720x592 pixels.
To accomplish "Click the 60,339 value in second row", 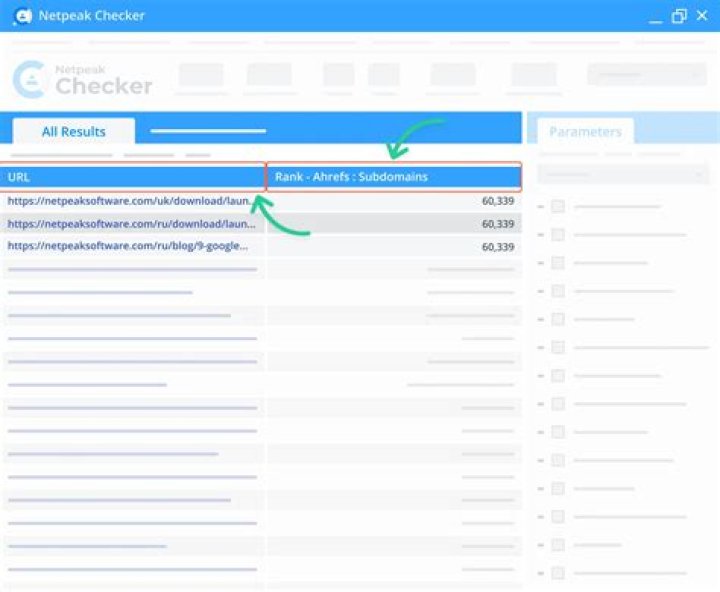I will tap(497, 223).
